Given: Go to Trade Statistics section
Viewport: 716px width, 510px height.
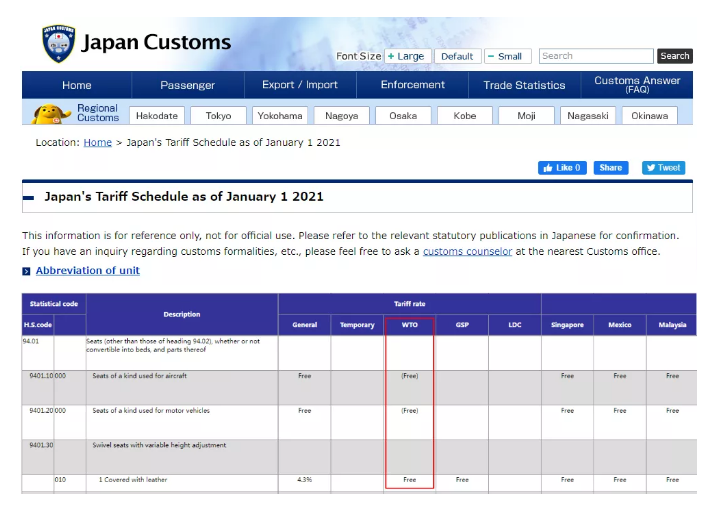Looking at the screenshot, I should pos(524,85).
